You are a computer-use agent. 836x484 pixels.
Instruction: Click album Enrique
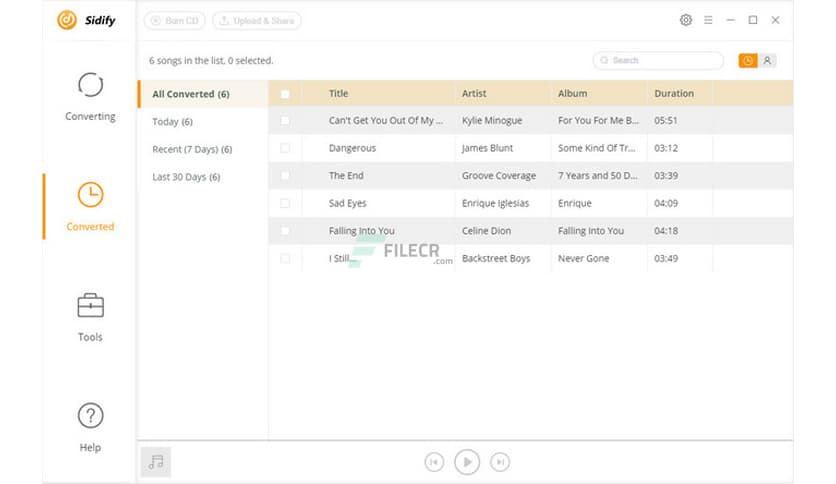[x=575, y=203]
